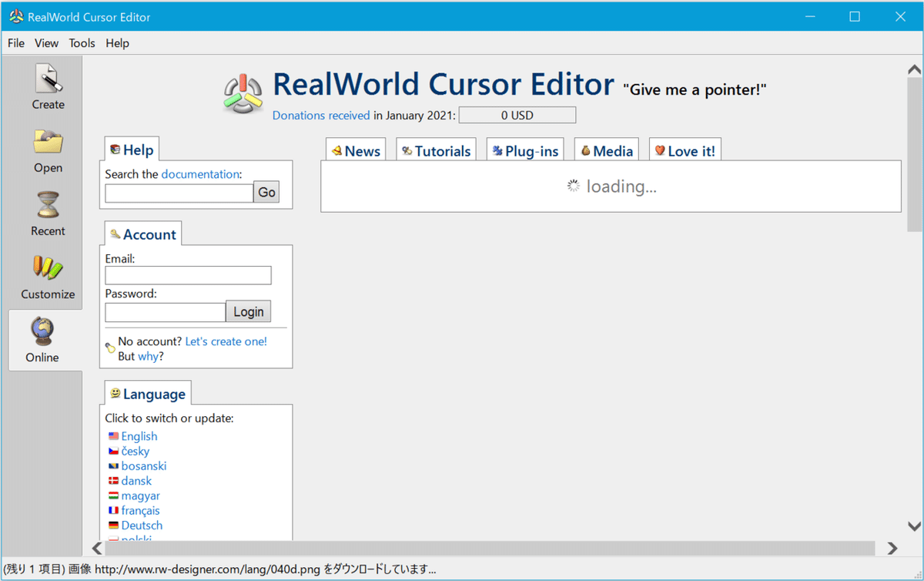Open the documentation link
This screenshot has width=924, height=581.
click(x=200, y=174)
